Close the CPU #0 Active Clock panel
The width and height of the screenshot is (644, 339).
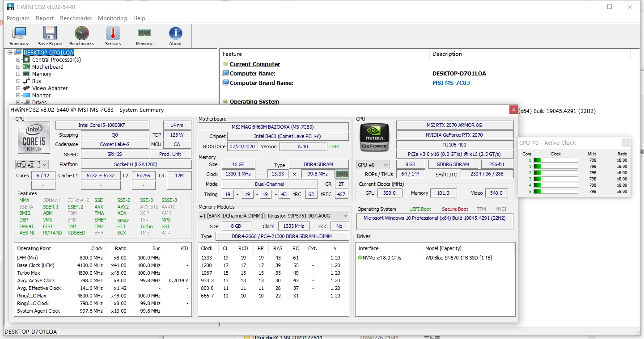626,143
